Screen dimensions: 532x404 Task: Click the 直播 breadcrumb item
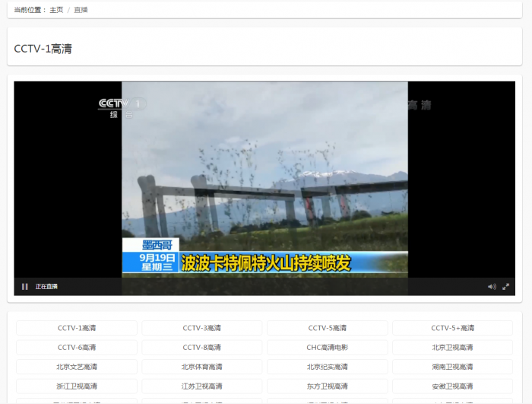[81, 10]
